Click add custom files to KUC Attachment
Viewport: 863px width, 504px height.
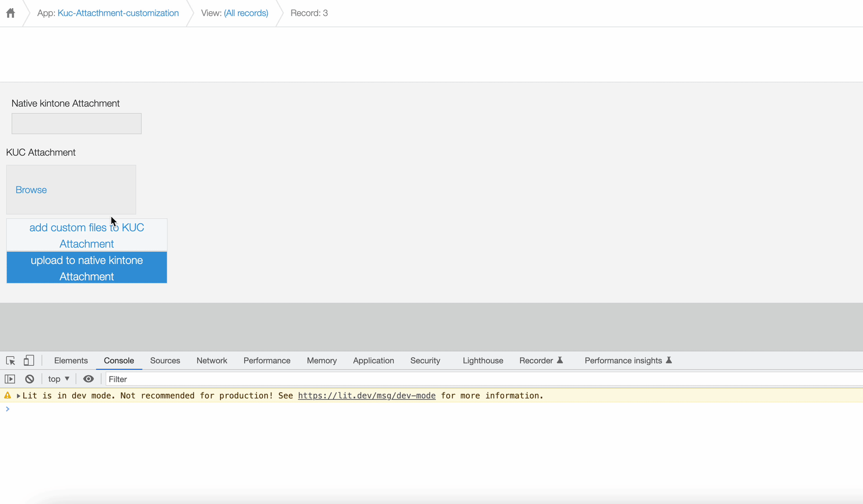(x=87, y=235)
